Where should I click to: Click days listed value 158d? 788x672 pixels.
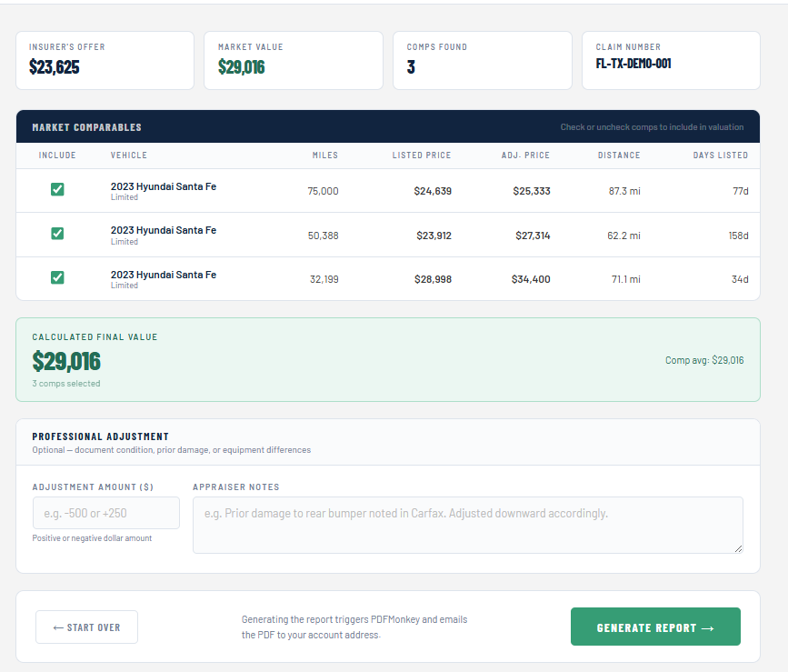click(x=739, y=236)
